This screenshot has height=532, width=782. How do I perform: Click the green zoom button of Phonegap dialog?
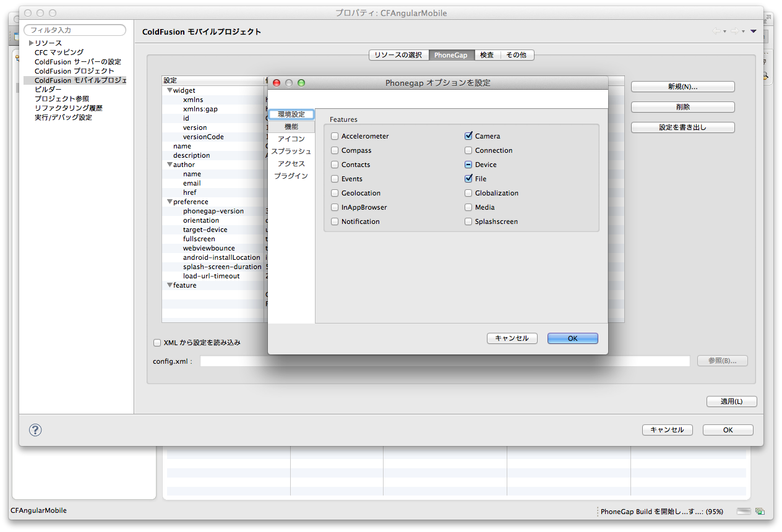click(301, 83)
